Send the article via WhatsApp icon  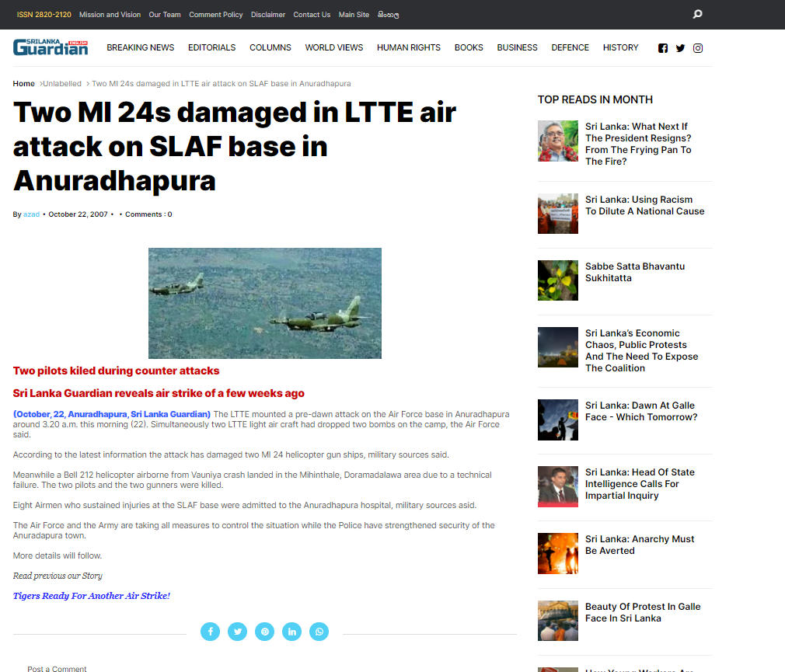(319, 632)
